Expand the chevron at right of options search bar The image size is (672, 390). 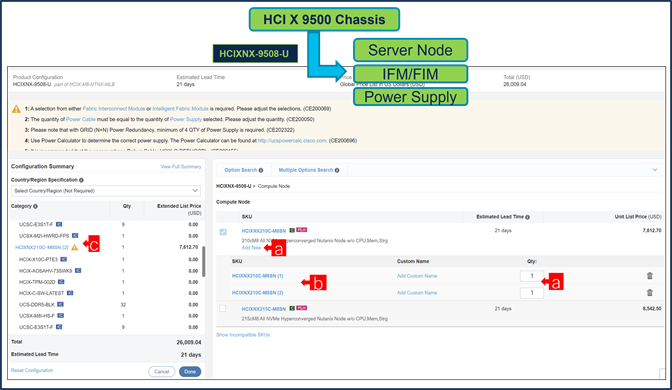[x=655, y=170]
